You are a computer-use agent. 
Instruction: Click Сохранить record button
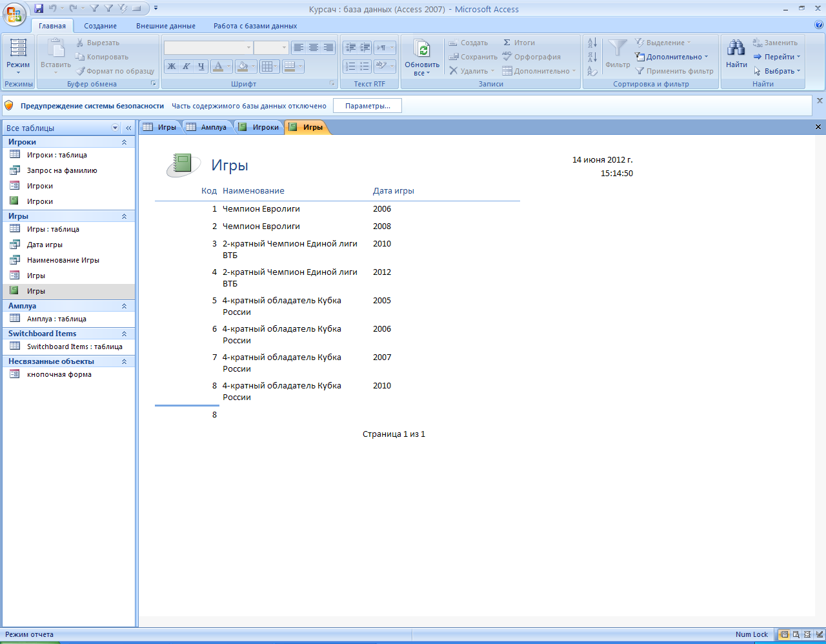pos(473,57)
